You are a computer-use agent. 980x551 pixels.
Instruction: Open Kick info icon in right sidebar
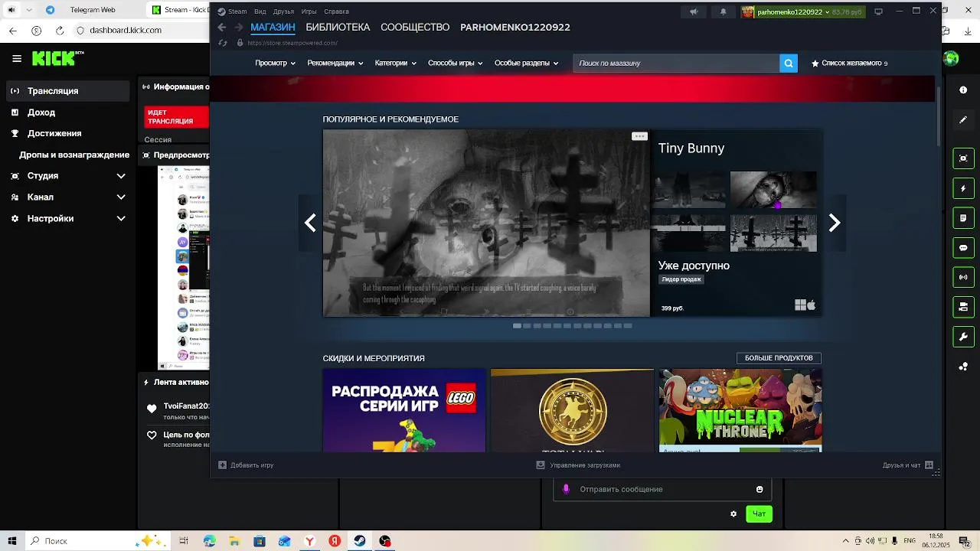pos(963,90)
